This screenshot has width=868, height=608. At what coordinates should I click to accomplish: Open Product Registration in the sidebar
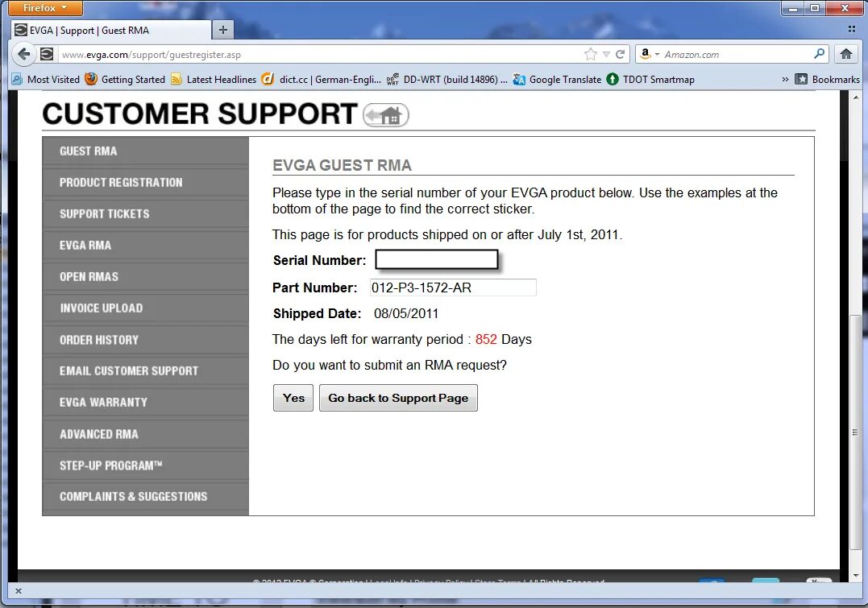[x=146, y=183]
